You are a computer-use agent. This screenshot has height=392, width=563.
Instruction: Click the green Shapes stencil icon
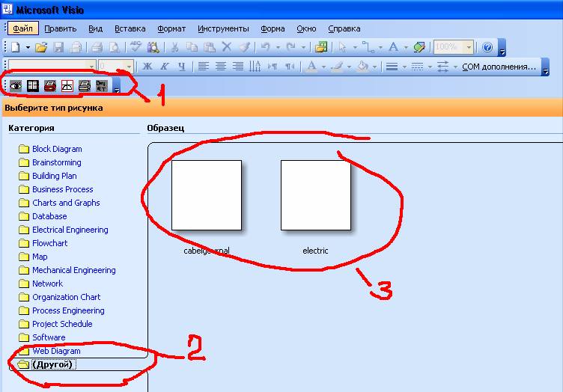pyautogui.click(x=321, y=47)
